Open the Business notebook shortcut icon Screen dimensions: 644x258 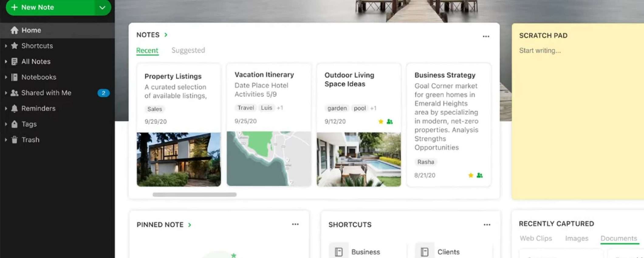pyautogui.click(x=339, y=252)
